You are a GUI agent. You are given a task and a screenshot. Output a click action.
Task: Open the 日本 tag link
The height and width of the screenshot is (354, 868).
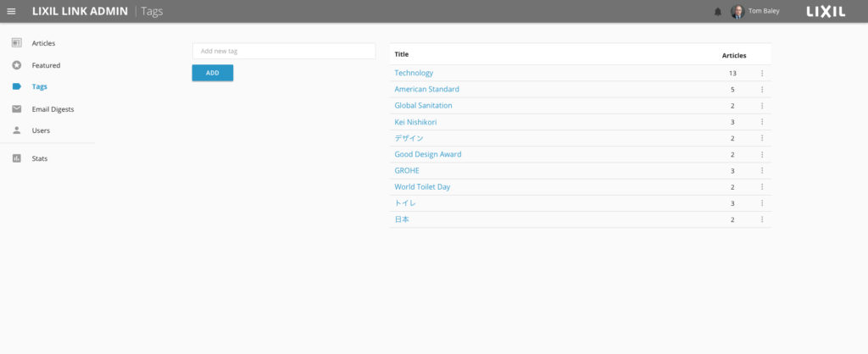tap(402, 219)
